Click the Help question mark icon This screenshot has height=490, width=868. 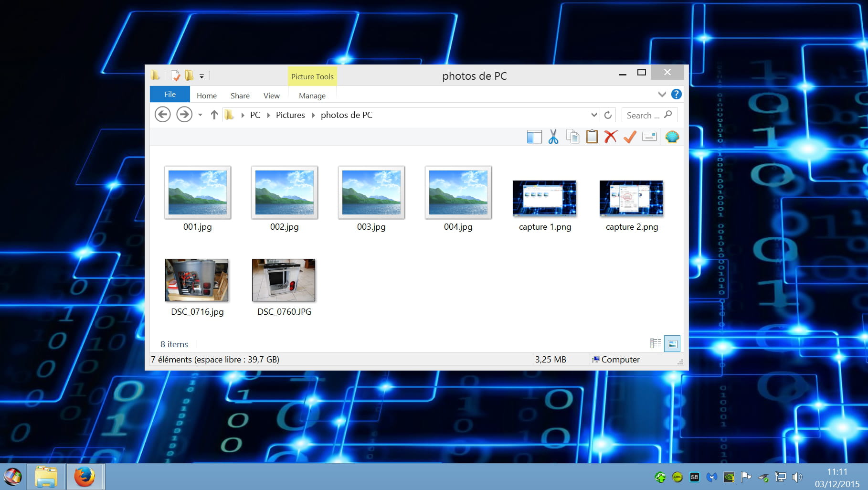(676, 94)
